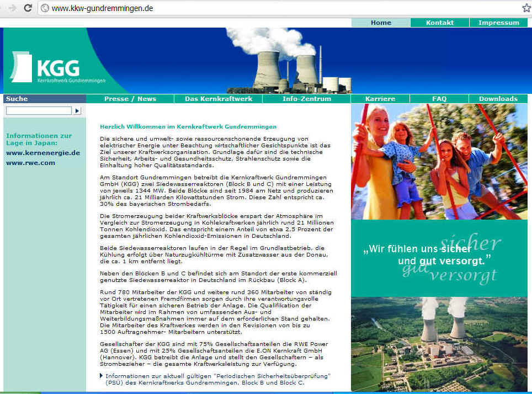Bookmark page with the star icon
The image size is (532, 394).
527,8
